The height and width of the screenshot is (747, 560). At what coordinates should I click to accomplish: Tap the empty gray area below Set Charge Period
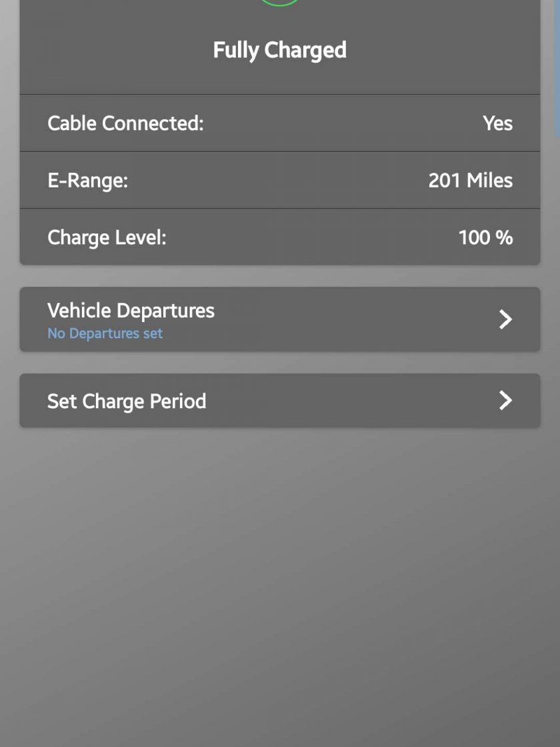(x=280, y=586)
